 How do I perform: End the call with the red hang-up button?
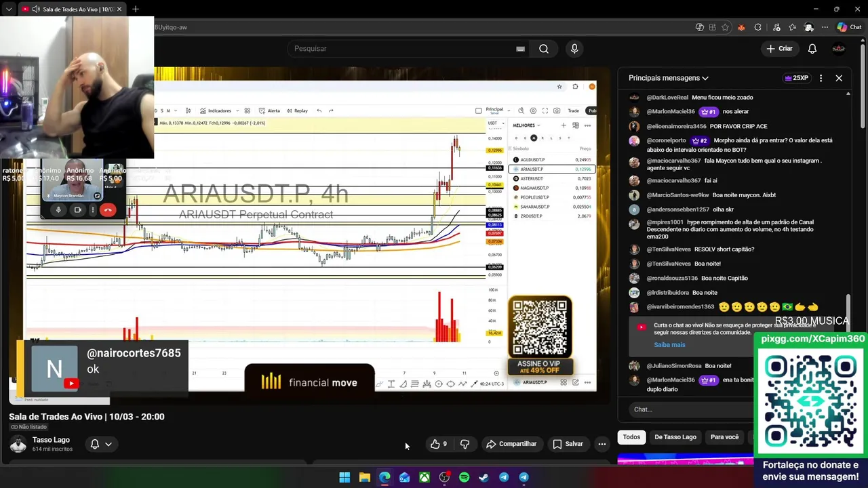tap(108, 210)
